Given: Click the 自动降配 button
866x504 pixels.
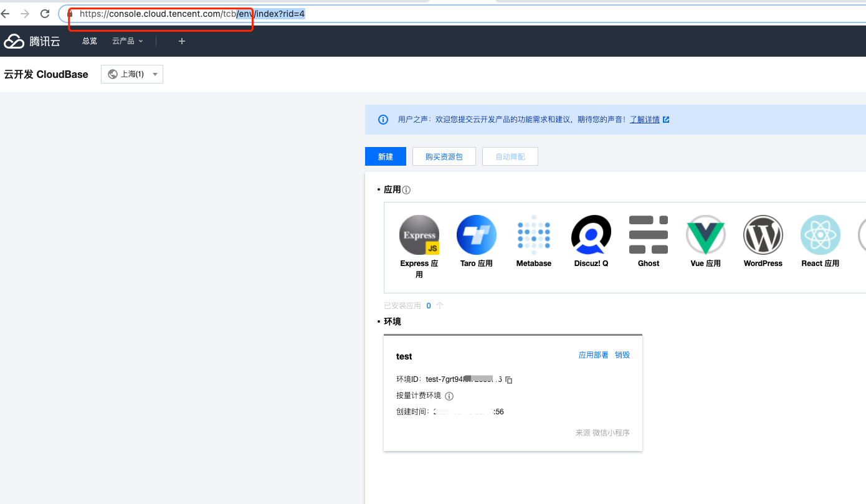Looking at the screenshot, I should 510,156.
